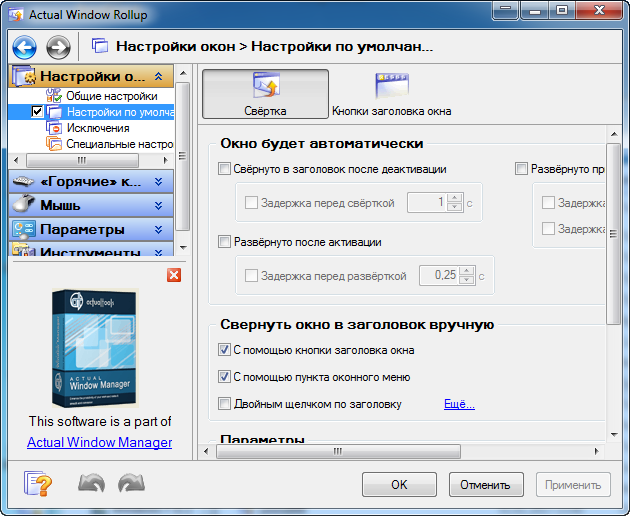Expand the «Горячие» клавиши section
630x516 pixels.
point(91,181)
